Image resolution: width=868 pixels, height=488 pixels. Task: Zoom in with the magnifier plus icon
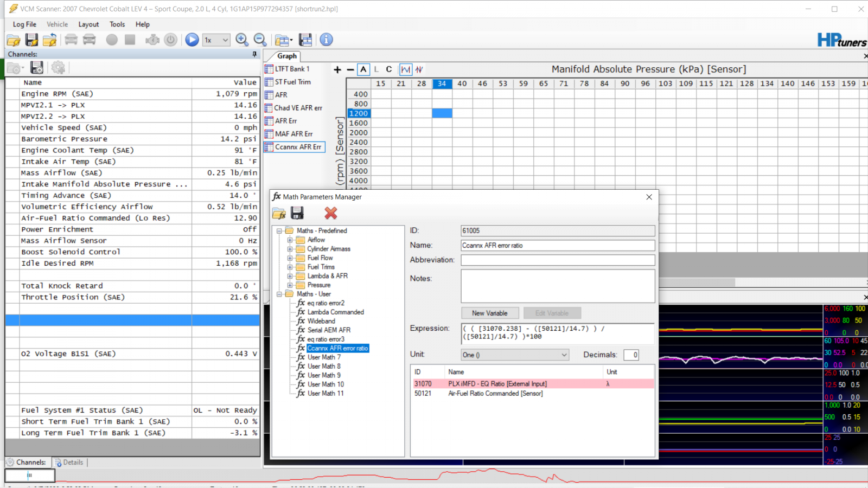[x=242, y=40]
